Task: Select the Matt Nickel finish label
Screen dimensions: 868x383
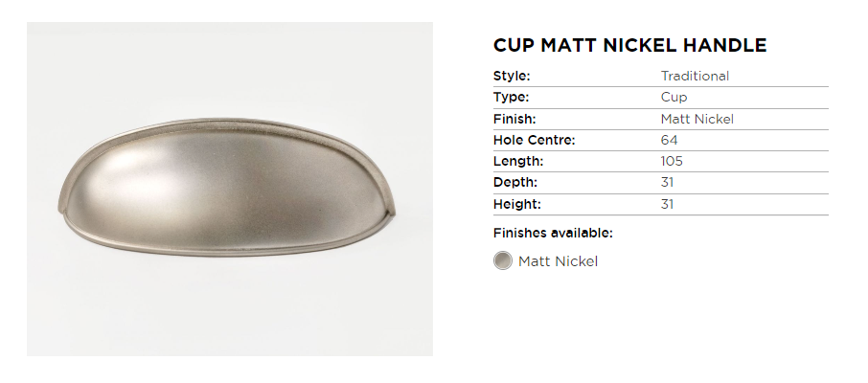Action: coord(558,261)
